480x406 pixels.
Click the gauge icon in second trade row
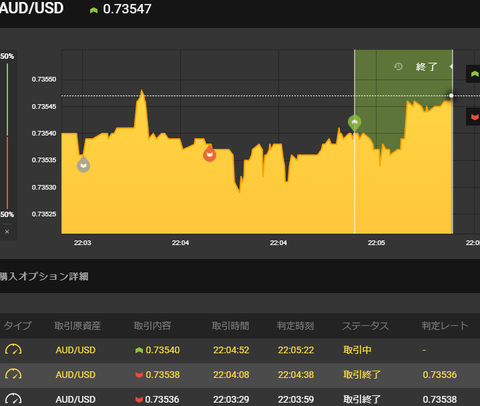[x=13, y=374]
